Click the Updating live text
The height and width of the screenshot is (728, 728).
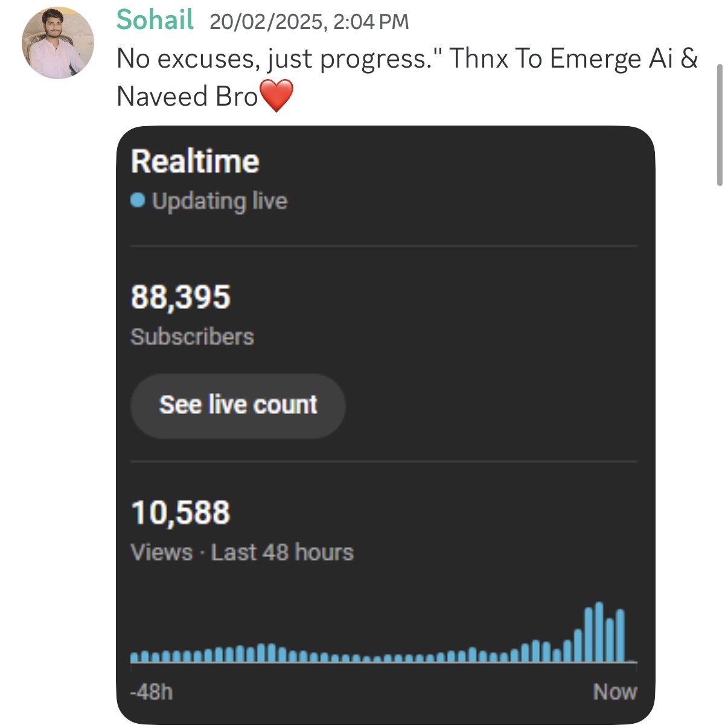point(220,201)
